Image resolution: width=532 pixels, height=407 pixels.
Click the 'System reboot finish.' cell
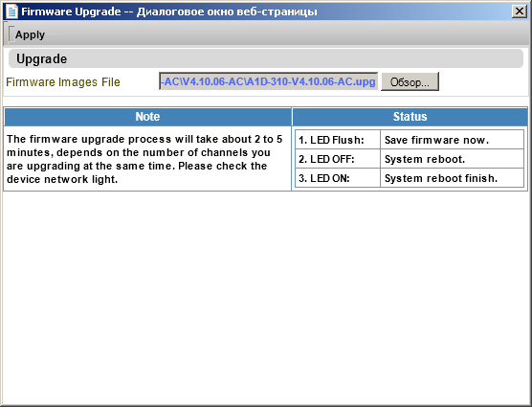click(x=453, y=178)
